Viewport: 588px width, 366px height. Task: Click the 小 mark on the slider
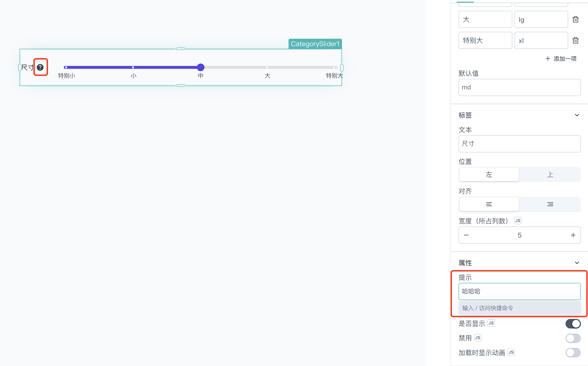pyautogui.click(x=133, y=67)
